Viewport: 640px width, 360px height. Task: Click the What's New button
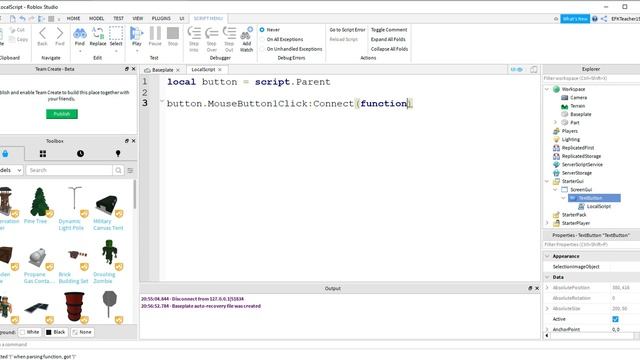[x=575, y=19]
